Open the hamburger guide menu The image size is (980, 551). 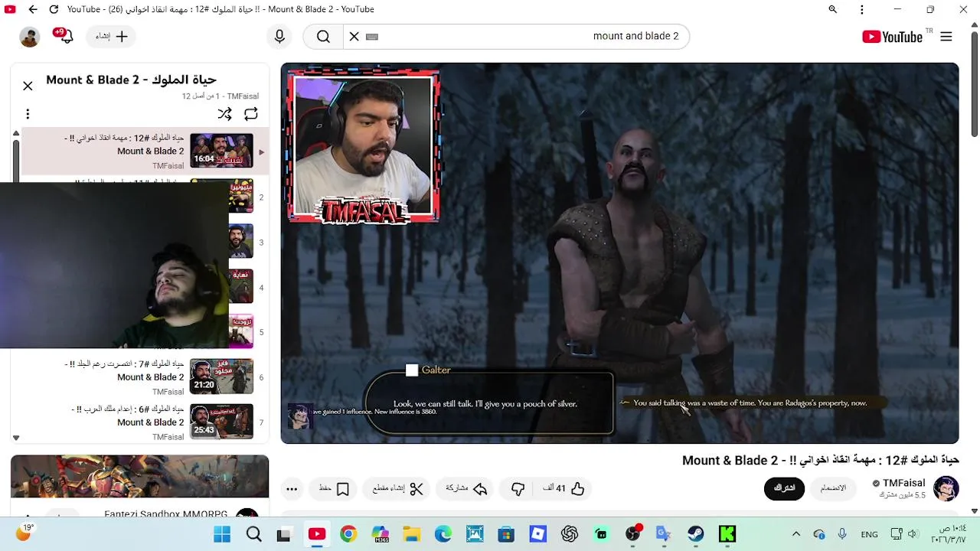(946, 37)
